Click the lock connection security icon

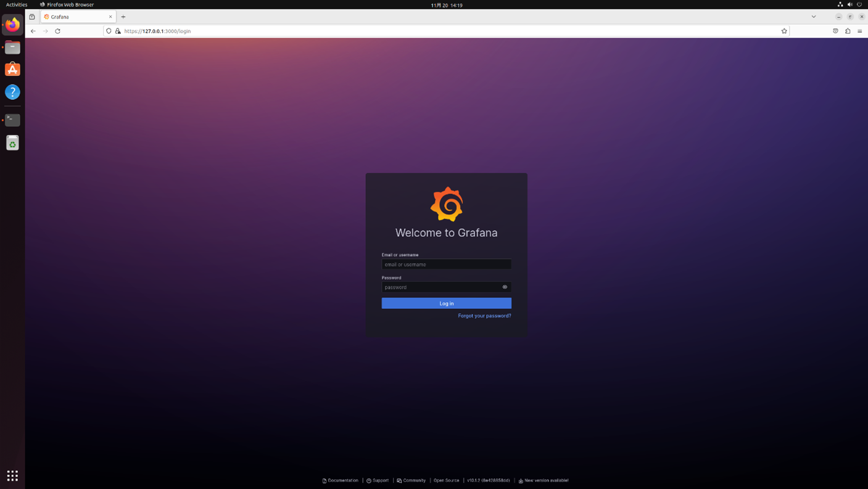118,31
